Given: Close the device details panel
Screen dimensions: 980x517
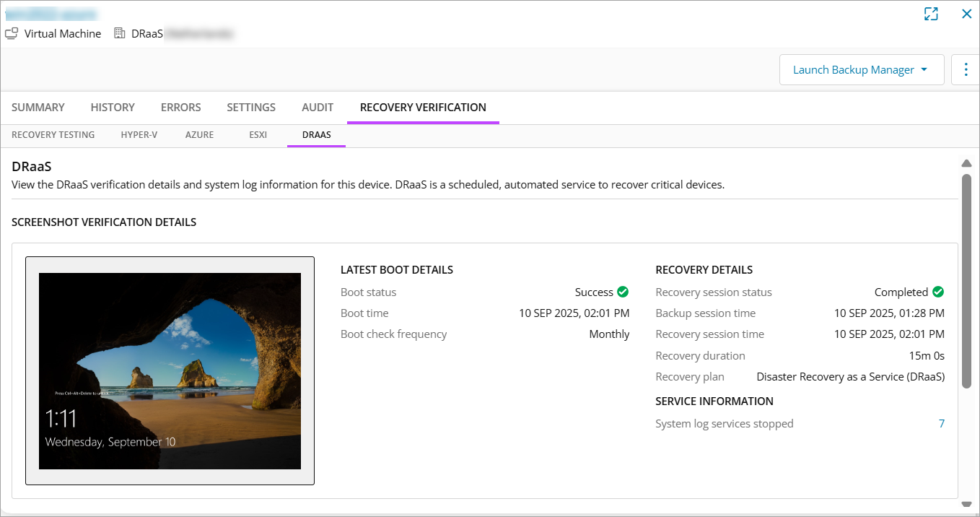Looking at the screenshot, I should click(x=966, y=14).
